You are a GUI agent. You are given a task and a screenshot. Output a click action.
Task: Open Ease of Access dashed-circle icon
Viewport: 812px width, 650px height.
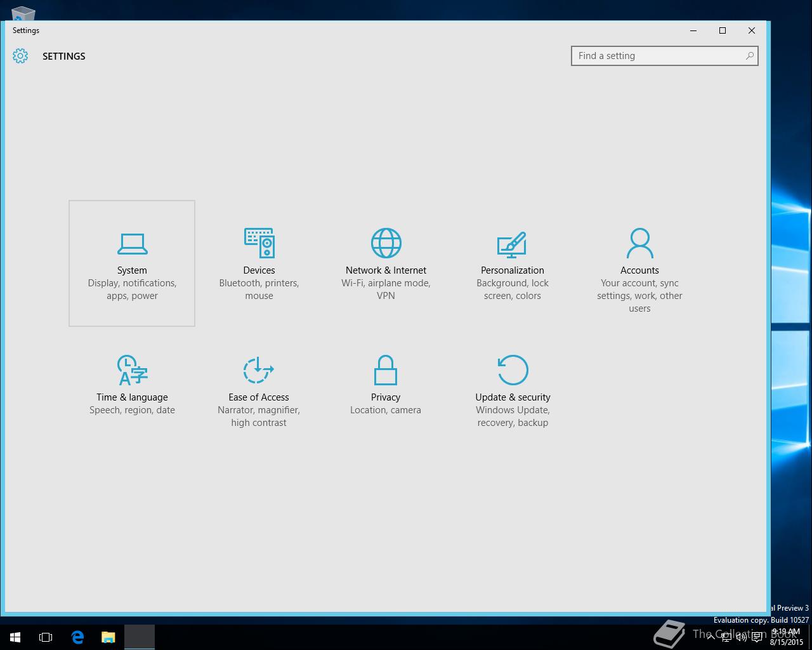coord(258,370)
